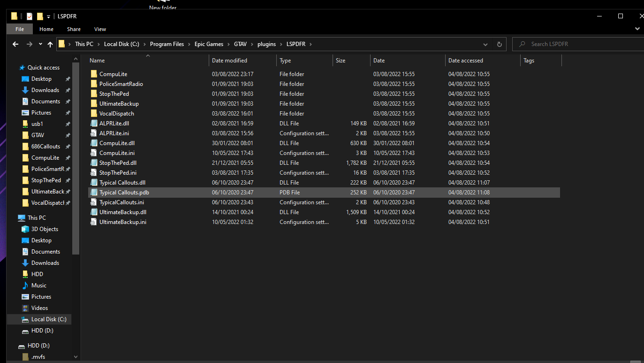
Task: Click the Back navigation arrow
Action: pyautogui.click(x=15, y=44)
